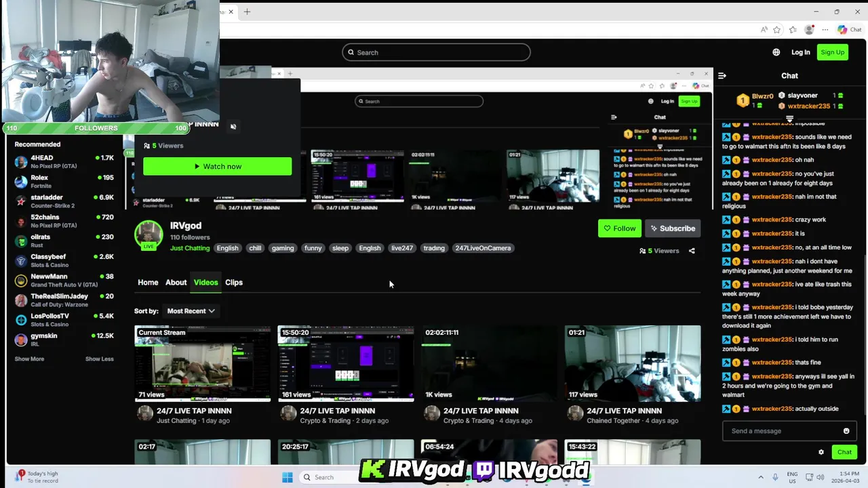Click 4HEAD channel avatar in Recommended
This screenshot has height=488, width=868.
(21, 162)
